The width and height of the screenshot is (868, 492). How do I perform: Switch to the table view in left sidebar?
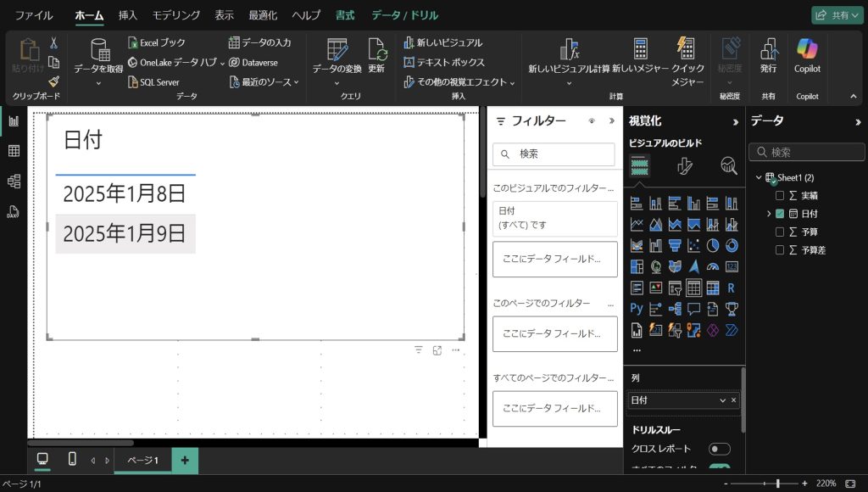point(14,151)
